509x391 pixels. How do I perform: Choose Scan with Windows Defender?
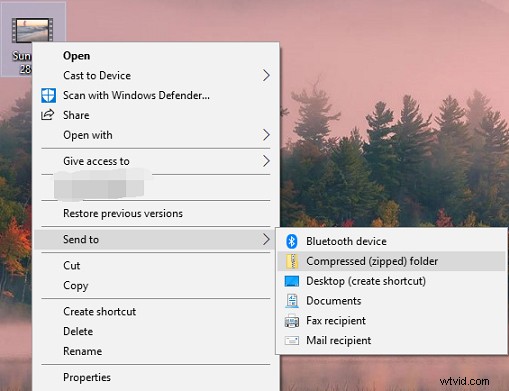click(157, 95)
